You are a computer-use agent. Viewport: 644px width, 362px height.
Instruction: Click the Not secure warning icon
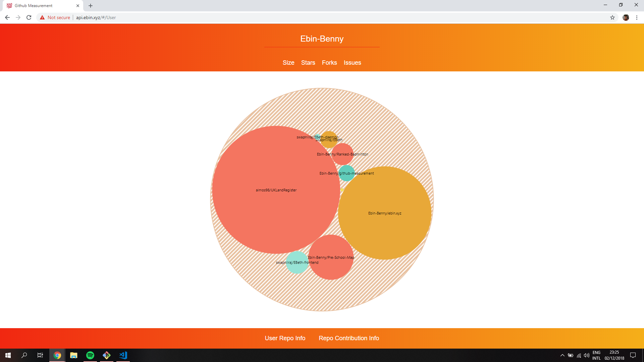coord(42,17)
